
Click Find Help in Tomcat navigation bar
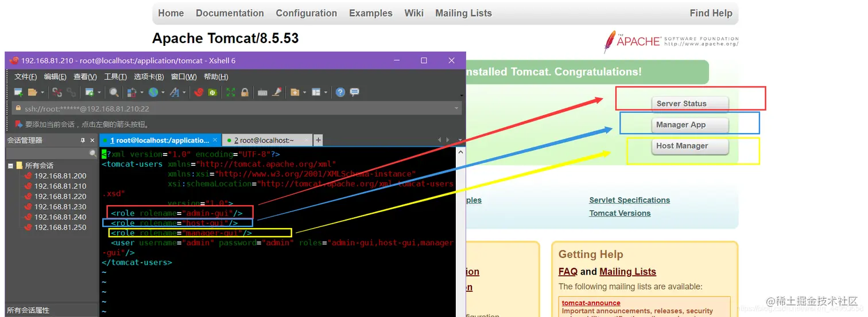[711, 13]
